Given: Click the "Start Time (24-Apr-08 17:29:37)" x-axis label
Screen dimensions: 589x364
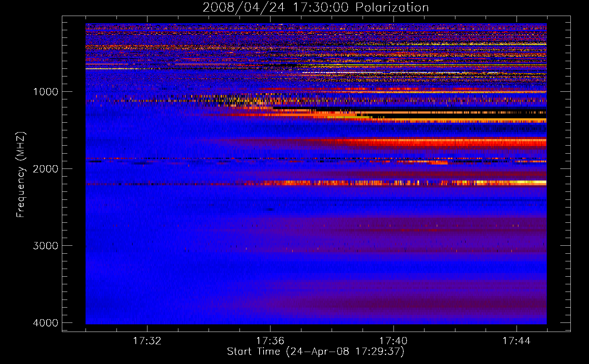Looking at the screenshot, I should tap(316, 352).
